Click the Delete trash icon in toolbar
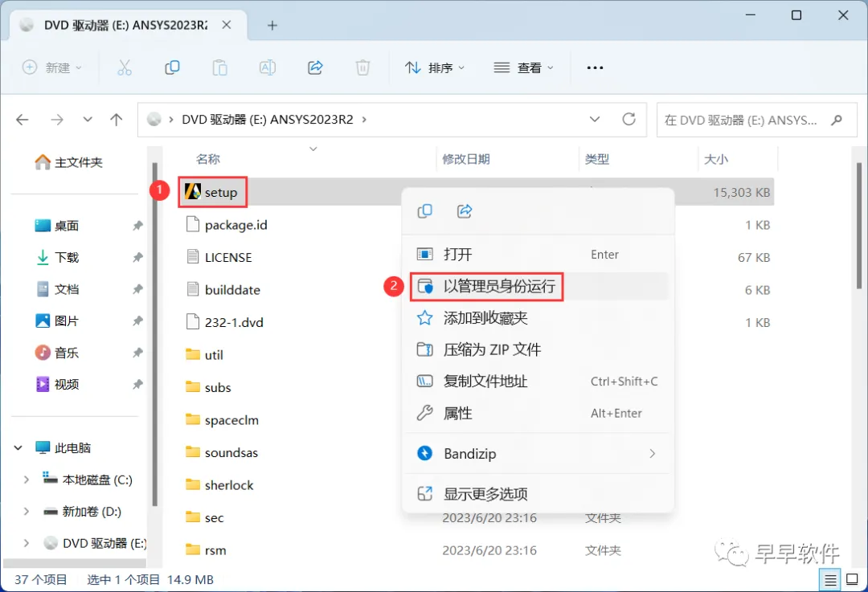 (362, 67)
